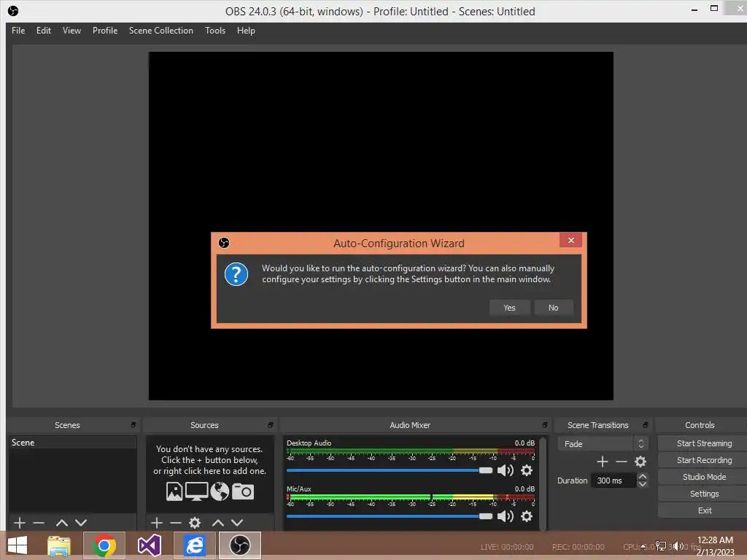The image size is (747, 560).
Task: Move the scene down with the arrow
Action: [x=81, y=523]
